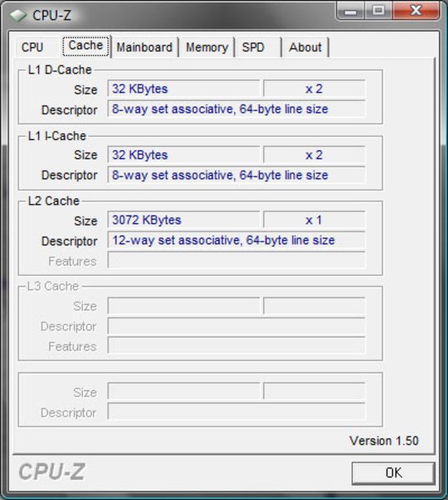
Task: Click the L1 I-Cache descriptor field
Action: 236,175
